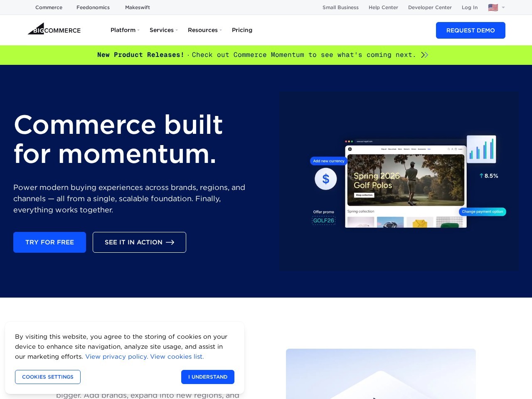Expand the region selector dropdown arrow
532x399 pixels.
[503, 7]
